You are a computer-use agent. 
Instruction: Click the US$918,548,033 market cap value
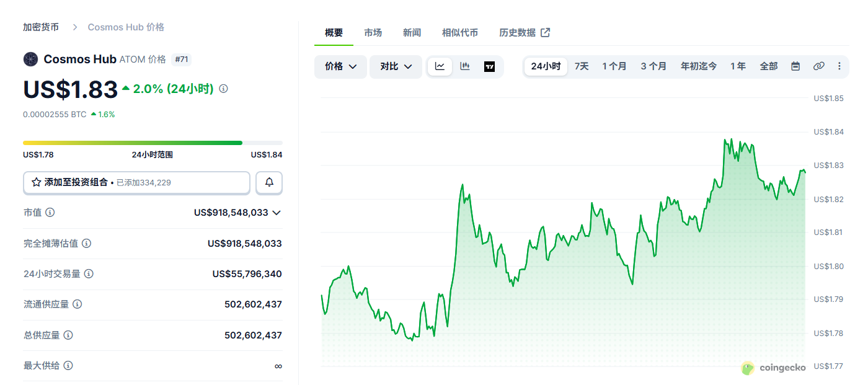point(231,213)
